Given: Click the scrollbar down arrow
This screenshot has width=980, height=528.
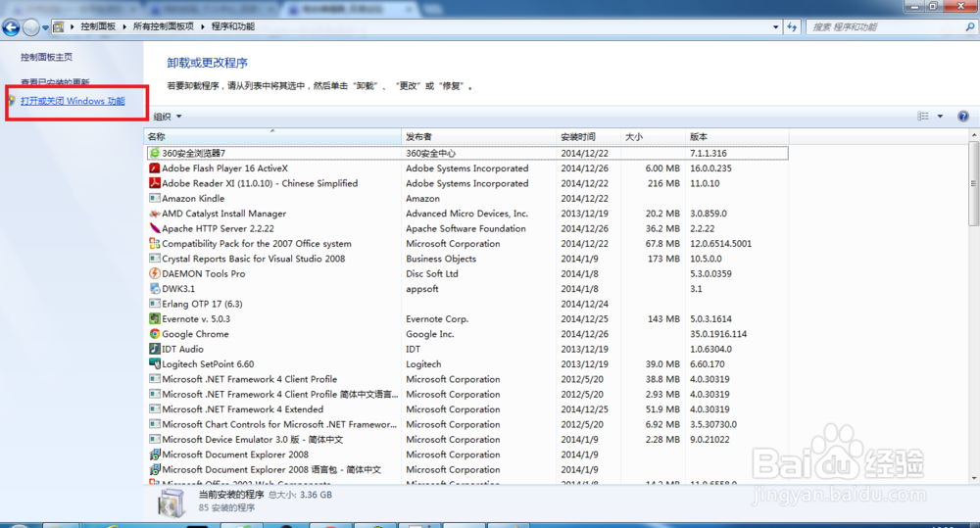Looking at the screenshot, I should point(974,478).
